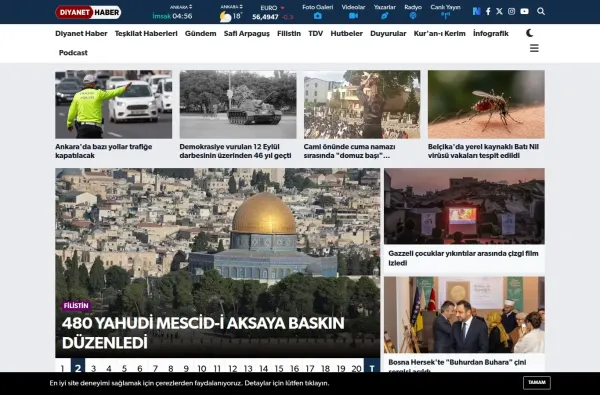Open the Ankara prayer time city selector
The width and height of the screenshot is (600, 395).
point(181,7)
